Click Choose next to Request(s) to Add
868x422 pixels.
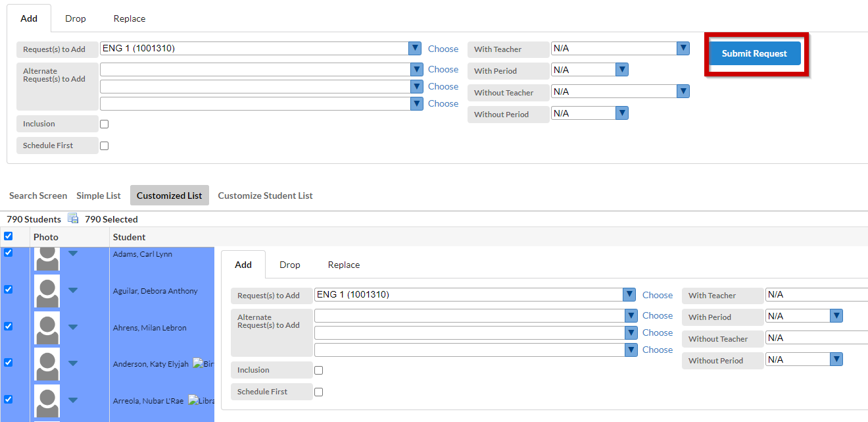pos(443,48)
